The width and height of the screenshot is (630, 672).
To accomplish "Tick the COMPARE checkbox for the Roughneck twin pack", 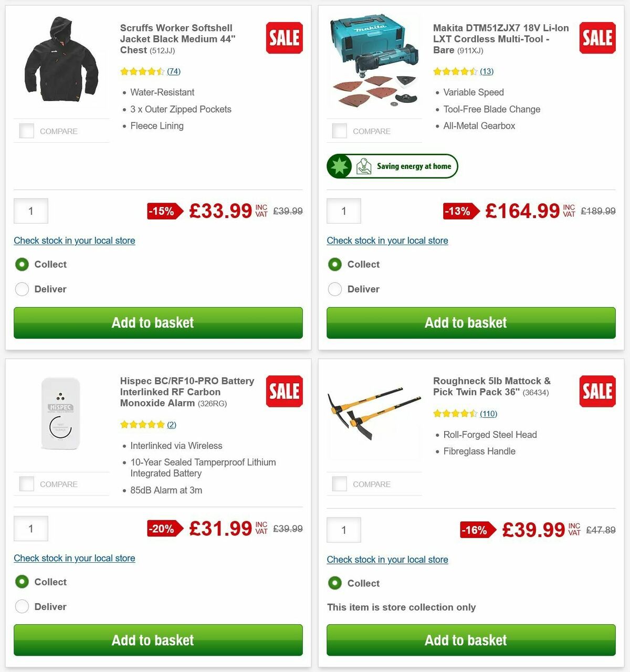I will 339,484.
